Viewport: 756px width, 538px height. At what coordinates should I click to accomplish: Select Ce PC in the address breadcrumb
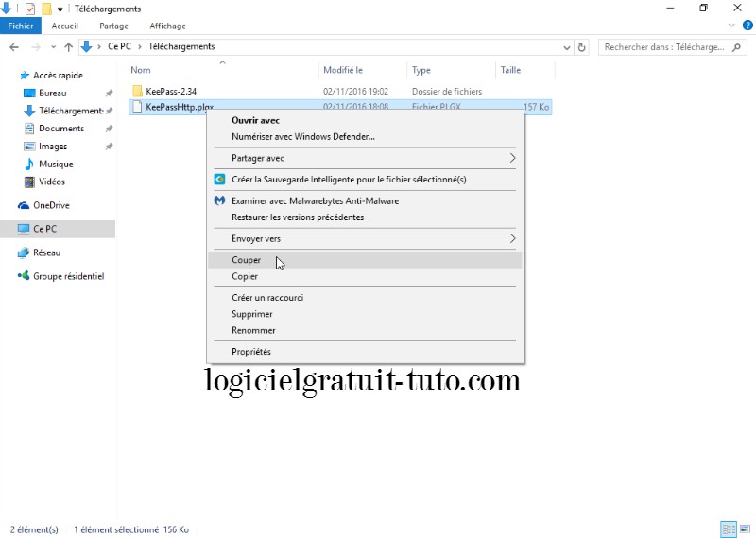pyautogui.click(x=119, y=46)
